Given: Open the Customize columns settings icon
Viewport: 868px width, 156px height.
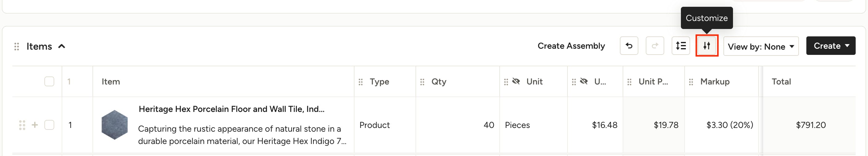Looking at the screenshot, I should click(706, 46).
